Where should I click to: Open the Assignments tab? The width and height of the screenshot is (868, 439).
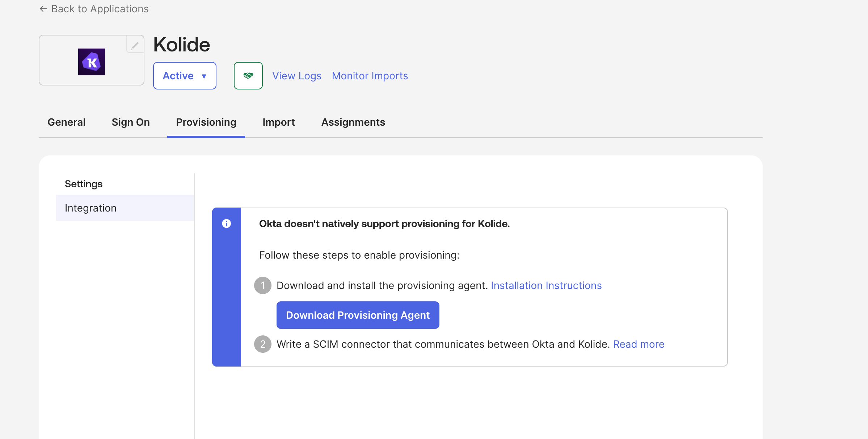pyautogui.click(x=353, y=122)
